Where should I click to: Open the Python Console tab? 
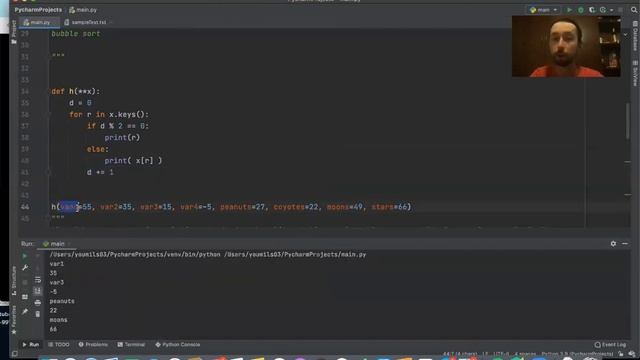coord(178,344)
